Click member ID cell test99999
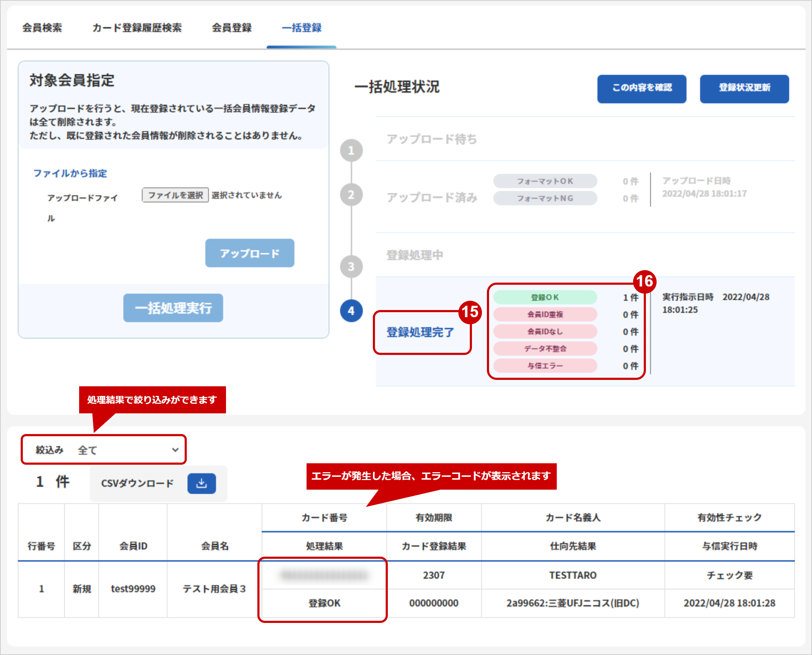 133,589
